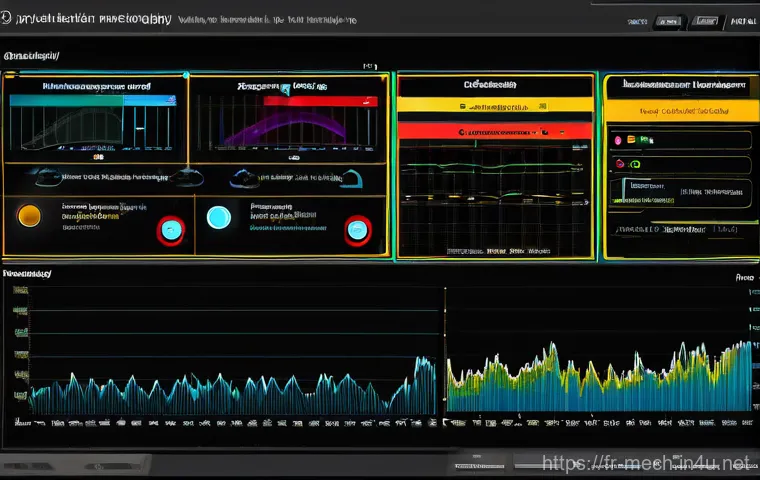Click the cyan circle indicator in the second panel
Image resolution: width=760 pixels, height=480 pixels.
[x=218, y=217]
